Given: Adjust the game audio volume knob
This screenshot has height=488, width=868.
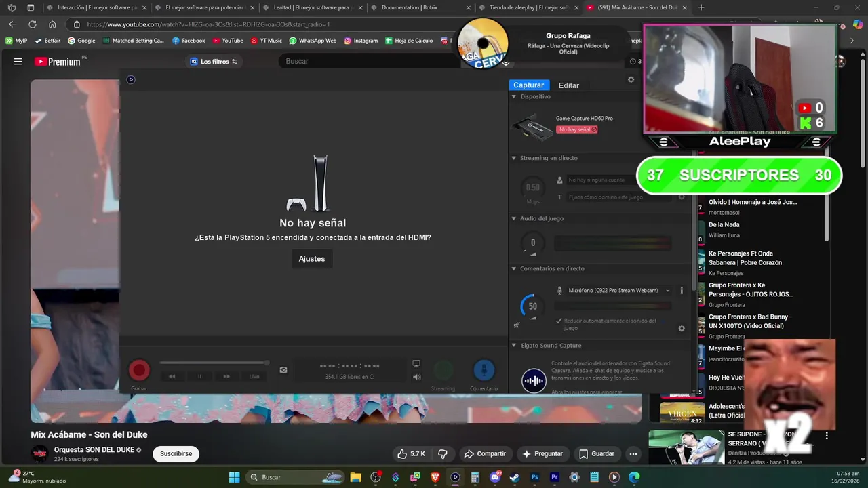Looking at the screenshot, I should pos(533,243).
